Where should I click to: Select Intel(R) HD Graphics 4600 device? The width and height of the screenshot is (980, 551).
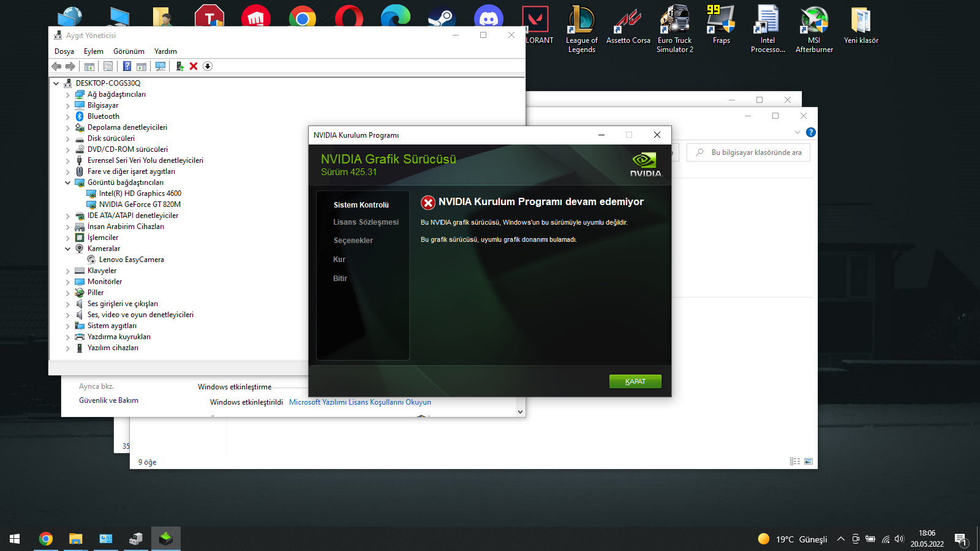point(140,193)
